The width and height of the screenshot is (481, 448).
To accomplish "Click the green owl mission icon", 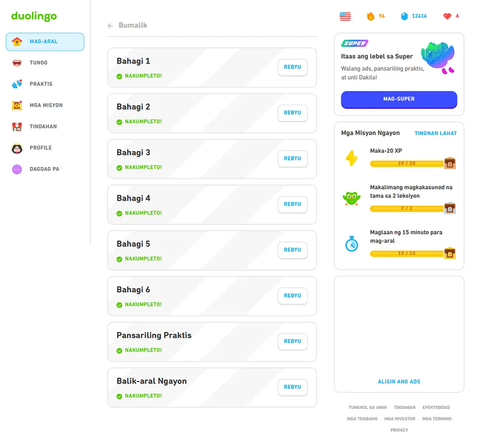I will click(x=351, y=199).
